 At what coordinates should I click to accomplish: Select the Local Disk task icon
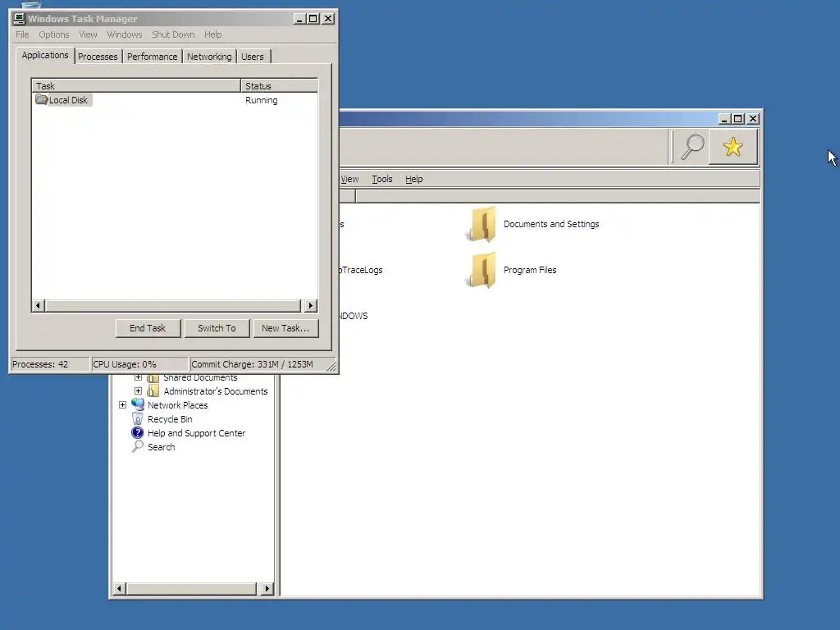pos(41,99)
